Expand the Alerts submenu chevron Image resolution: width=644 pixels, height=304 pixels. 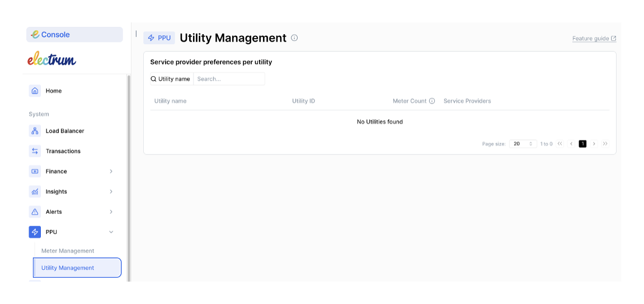click(x=111, y=212)
